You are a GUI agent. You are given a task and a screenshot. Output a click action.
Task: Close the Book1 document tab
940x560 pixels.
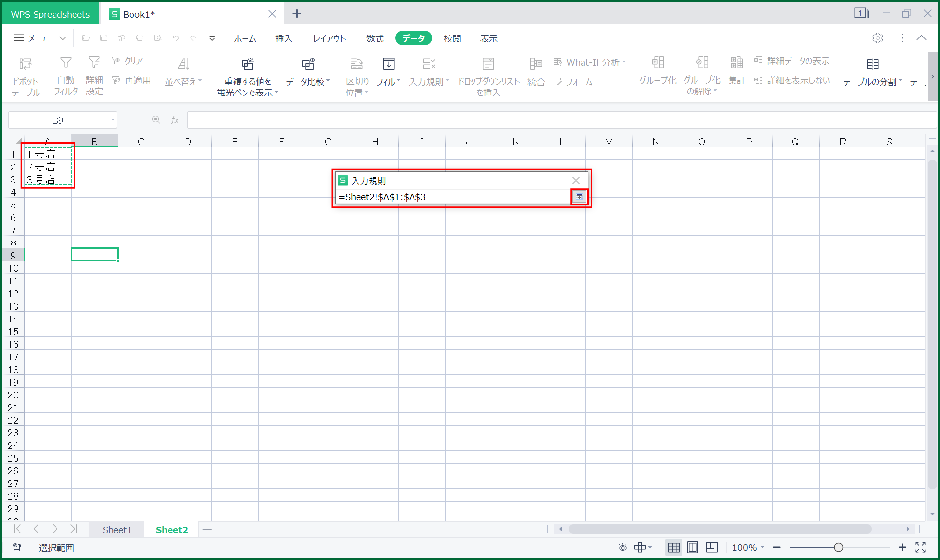tap(272, 14)
